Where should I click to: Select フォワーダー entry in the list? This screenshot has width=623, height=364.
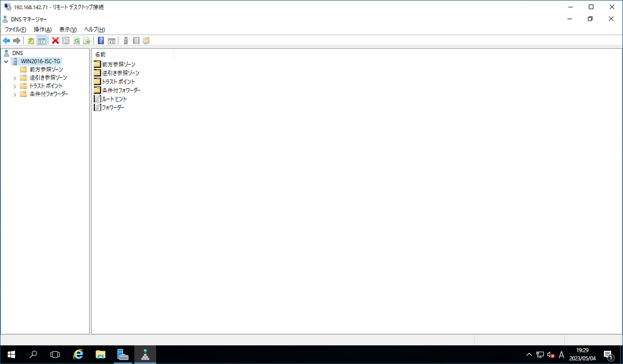click(x=113, y=108)
